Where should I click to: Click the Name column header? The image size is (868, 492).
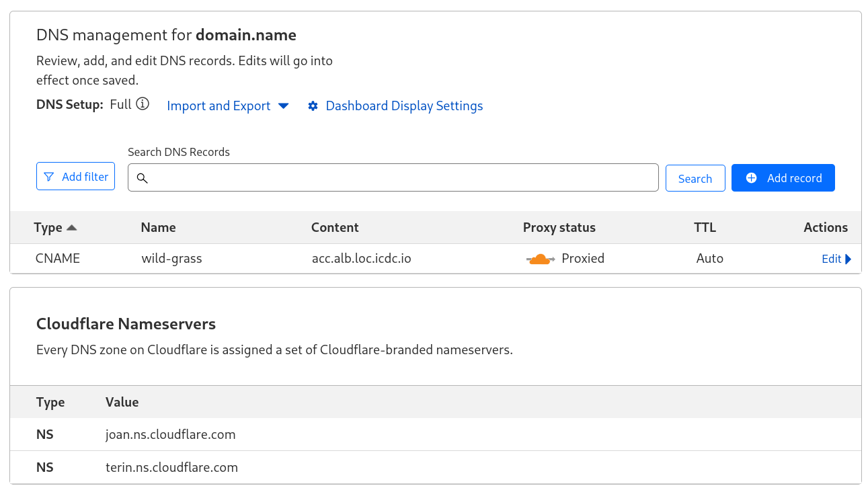(x=158, y=228)
